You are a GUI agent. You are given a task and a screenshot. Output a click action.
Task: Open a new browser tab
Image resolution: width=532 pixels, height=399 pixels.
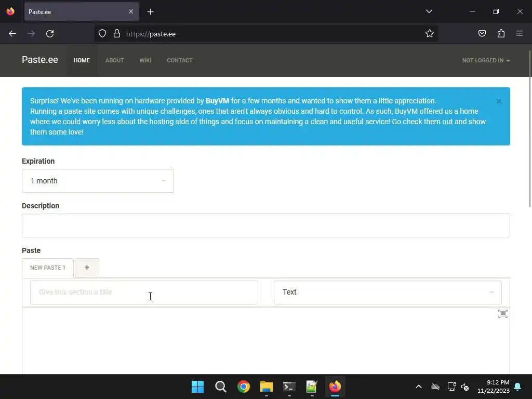[x=150, y=12]
